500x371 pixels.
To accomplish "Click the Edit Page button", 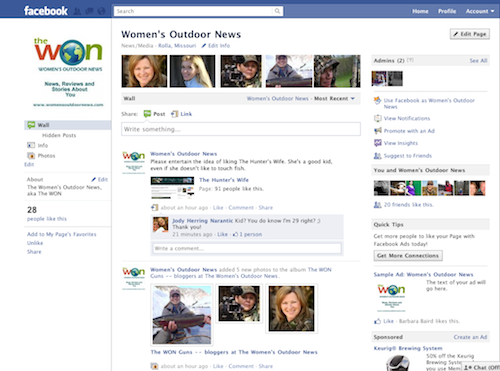I will [470, 34].
